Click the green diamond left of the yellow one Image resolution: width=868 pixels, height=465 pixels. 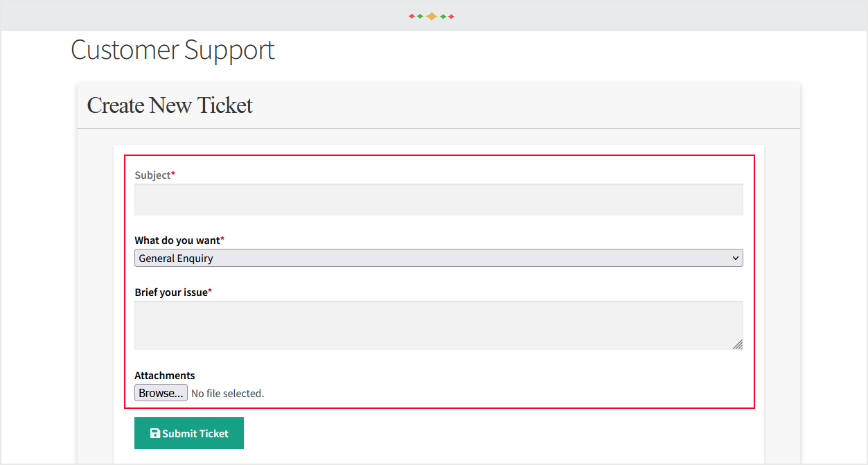(420, 16)
